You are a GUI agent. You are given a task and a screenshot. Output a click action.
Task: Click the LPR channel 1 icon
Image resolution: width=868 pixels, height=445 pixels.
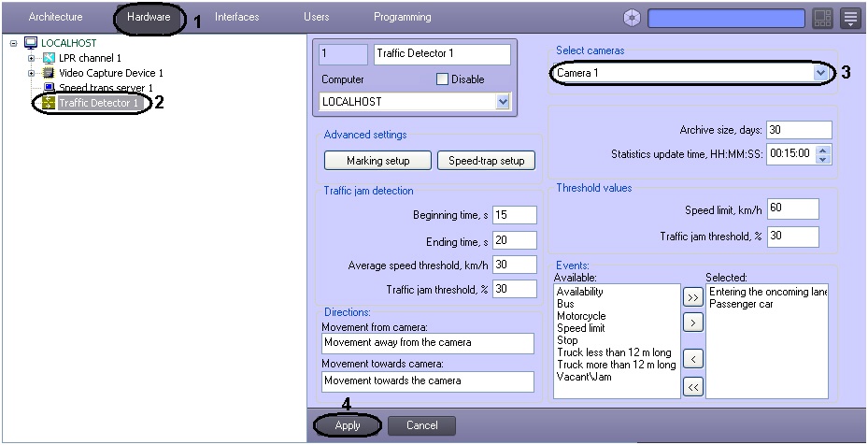click(x=49, y=58)
